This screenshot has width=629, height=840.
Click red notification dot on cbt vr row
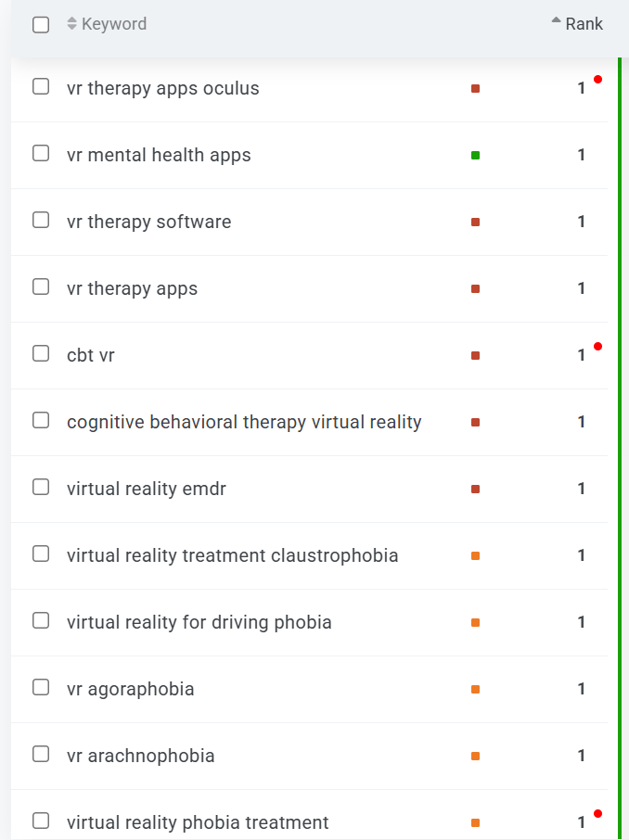[597, 347]
